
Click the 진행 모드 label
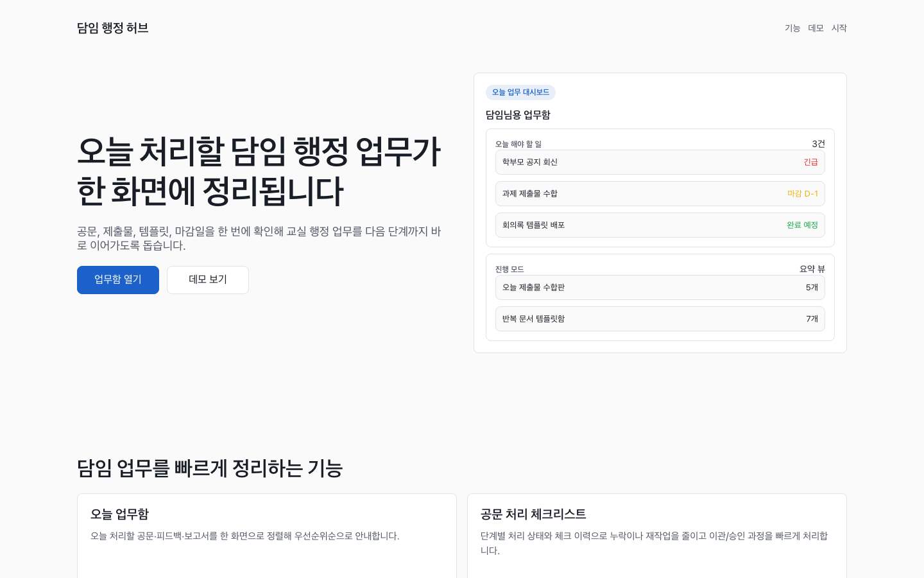pos(509,270)
